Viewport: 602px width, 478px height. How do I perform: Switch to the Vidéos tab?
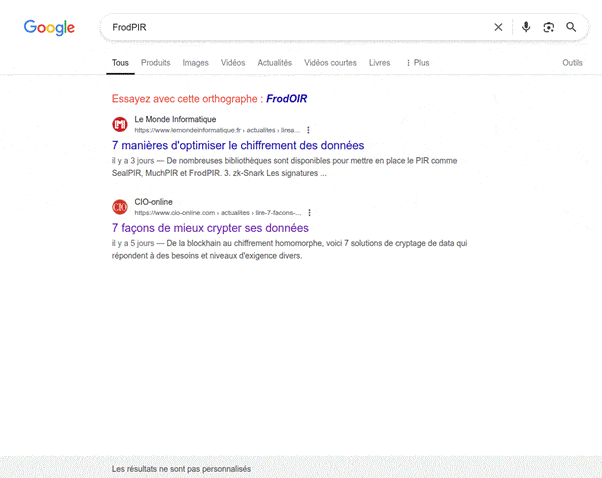233,63
